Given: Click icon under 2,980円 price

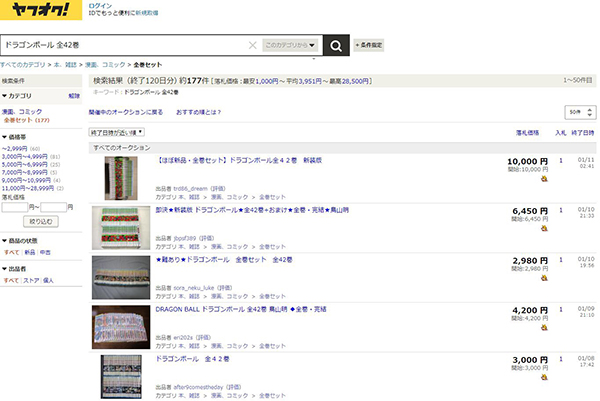Looking at the screenshot, I should tap(544, 278).
